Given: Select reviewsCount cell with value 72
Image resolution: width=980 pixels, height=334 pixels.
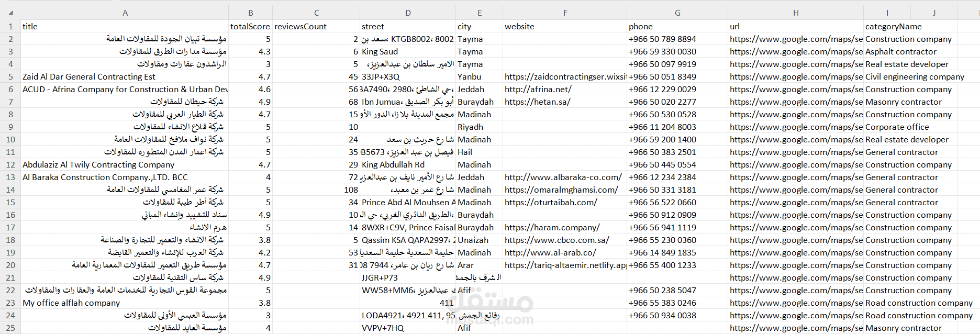Looking at the screenshot, I should click(x=316, y=177).
